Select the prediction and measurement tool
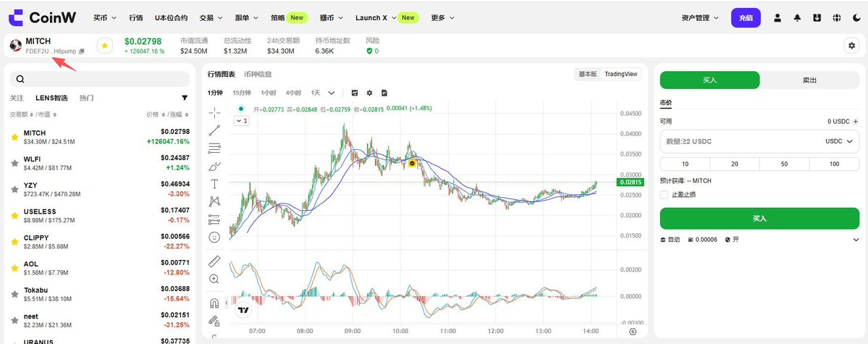Screen dimensions: 868x344 click(x=214, y=219)
